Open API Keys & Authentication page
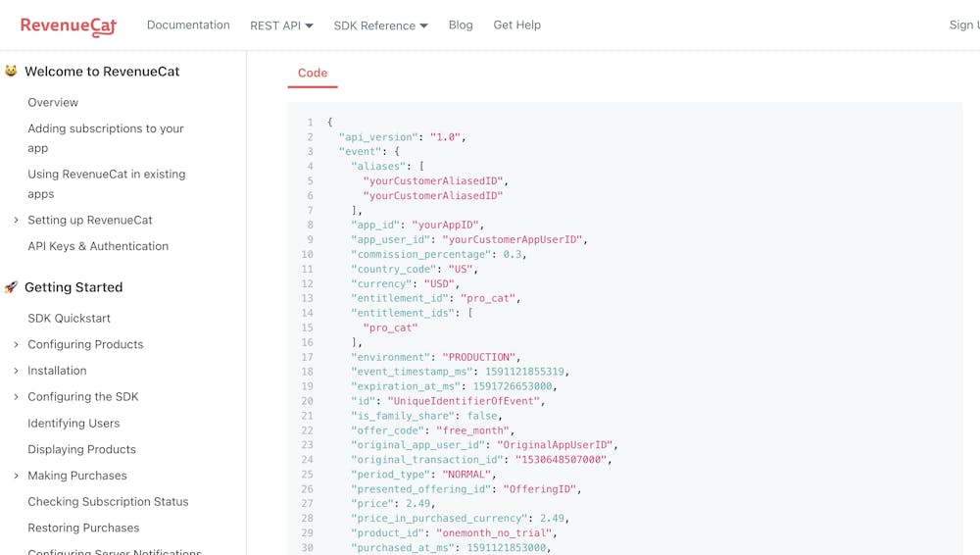980x555 pixels. (x=98, y=246)
